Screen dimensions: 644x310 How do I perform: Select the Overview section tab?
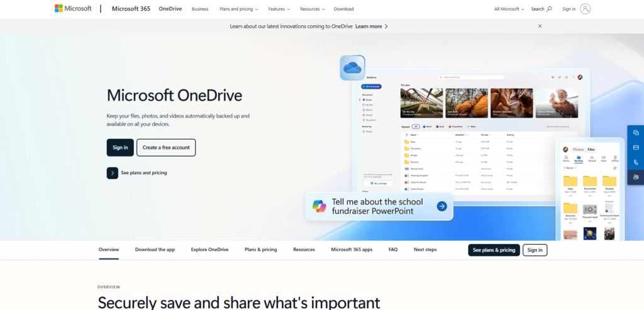[109, 250]
